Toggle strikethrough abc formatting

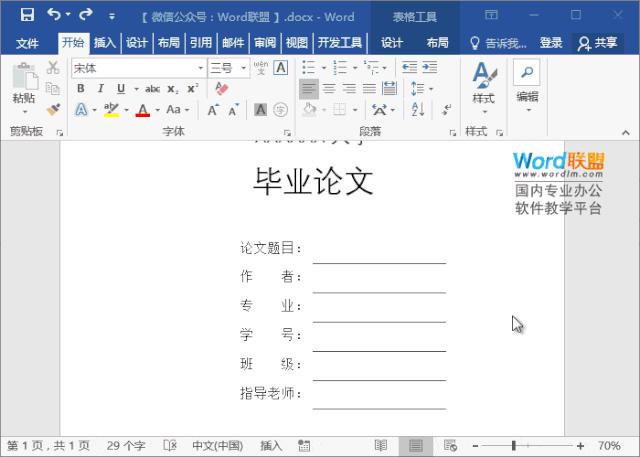click(x=152, y=89)
